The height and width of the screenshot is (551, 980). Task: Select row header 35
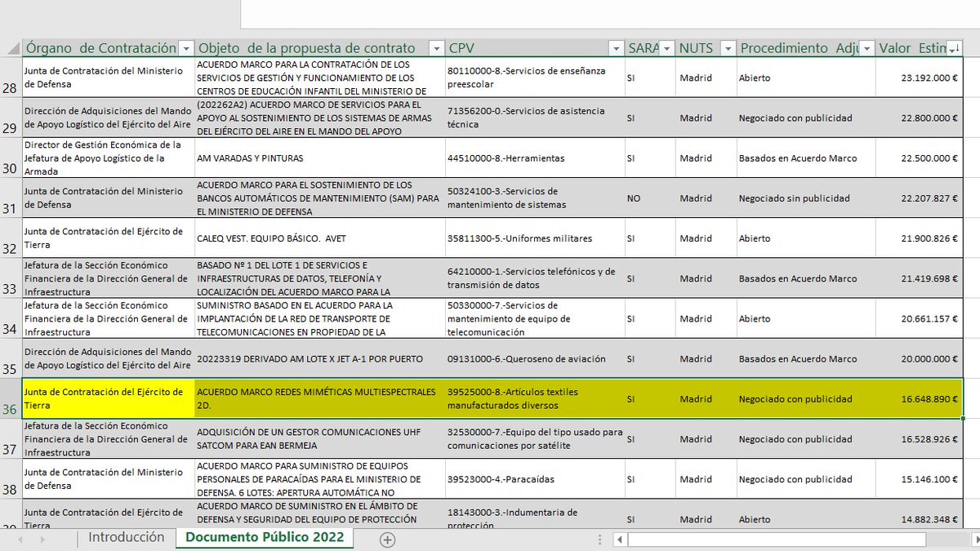point(10,358)
